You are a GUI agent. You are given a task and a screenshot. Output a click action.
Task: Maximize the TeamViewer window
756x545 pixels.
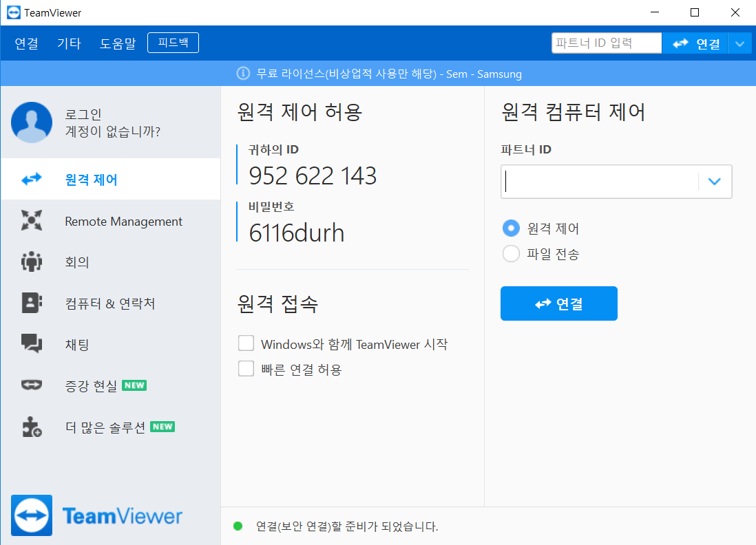(695, 12)
